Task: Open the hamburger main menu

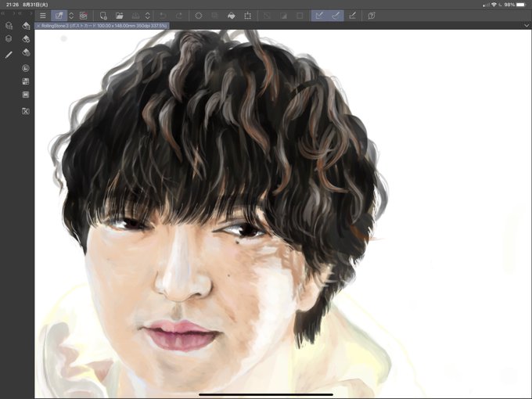Action: [43, 16]
